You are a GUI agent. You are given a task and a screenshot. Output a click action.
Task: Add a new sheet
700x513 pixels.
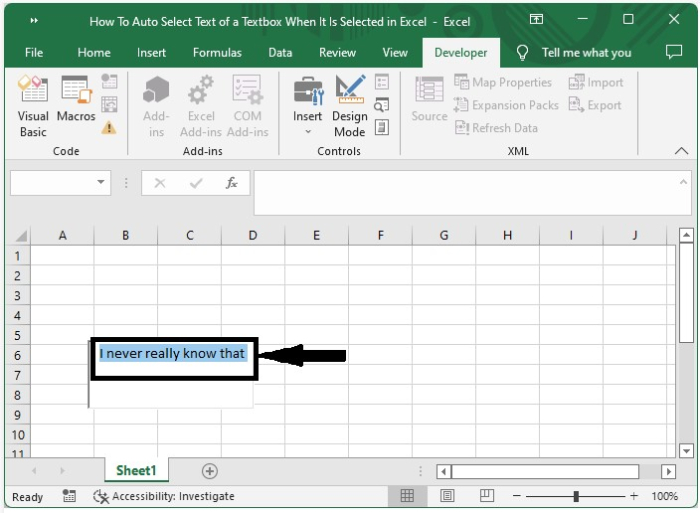coord(210,471)
